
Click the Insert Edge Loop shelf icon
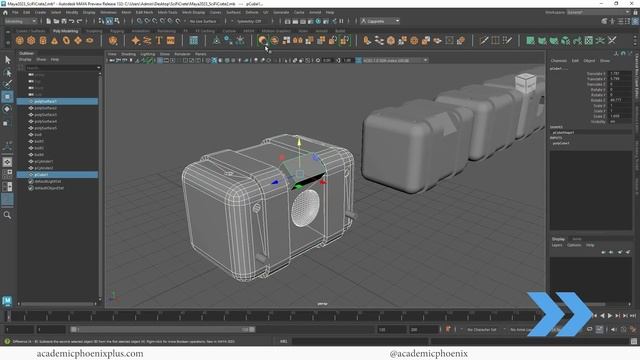(x=496, y=40)
